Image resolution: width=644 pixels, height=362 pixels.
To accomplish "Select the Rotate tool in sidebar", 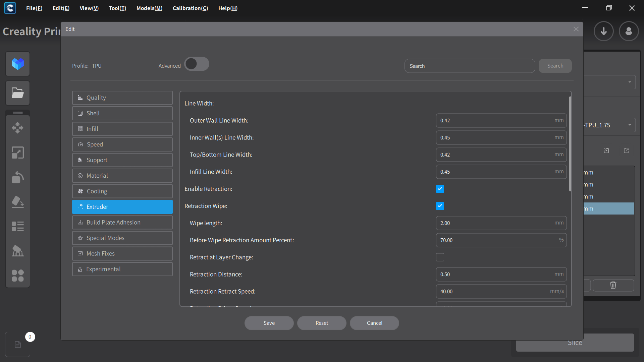I will [x=18, y=177].
